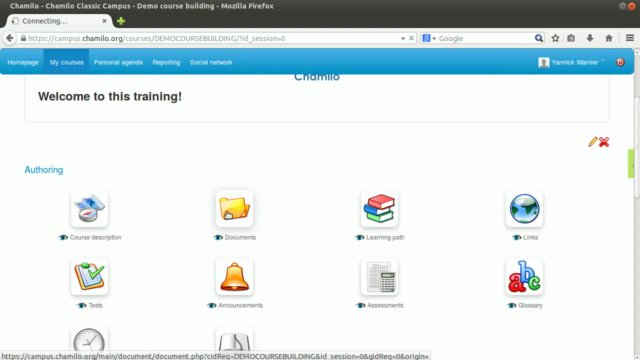640x360 pixels.
Task: Open the Glossary abc icon
Action: point(524,276)
